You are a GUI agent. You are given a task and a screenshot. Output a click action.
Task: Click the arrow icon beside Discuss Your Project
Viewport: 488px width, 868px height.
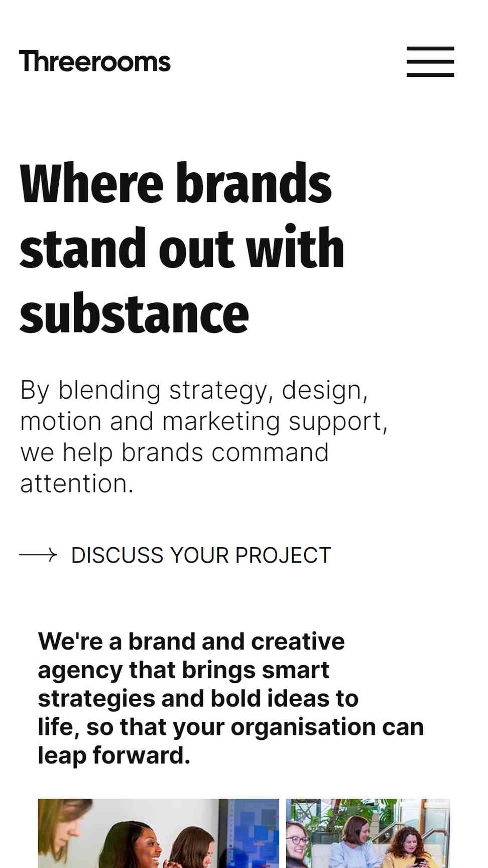tap(38, 555)
